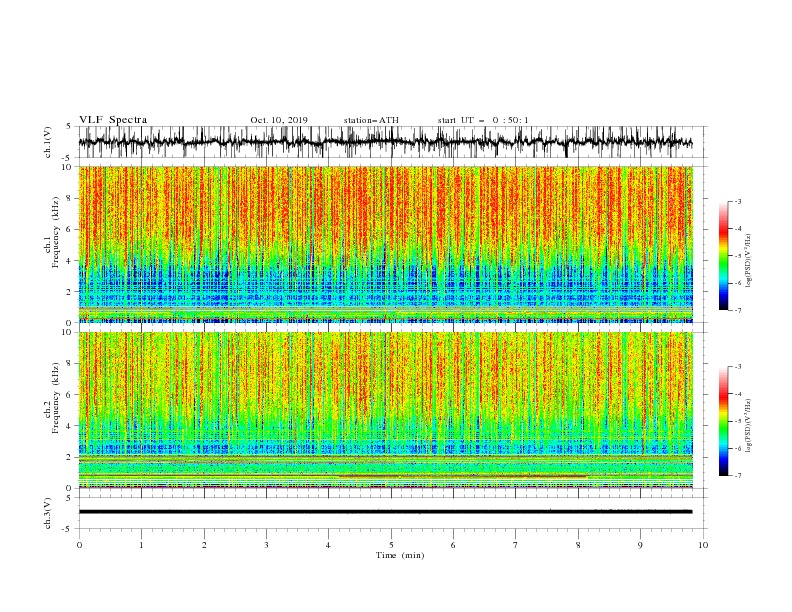
Task: Select the date label "Oct. 10, 2019"
Action: point(279,120)
